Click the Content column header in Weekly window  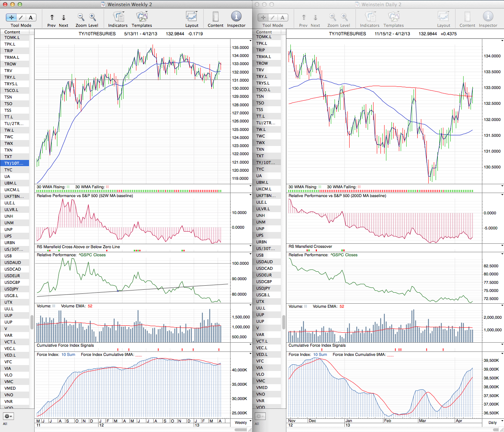tap(15, 32)
